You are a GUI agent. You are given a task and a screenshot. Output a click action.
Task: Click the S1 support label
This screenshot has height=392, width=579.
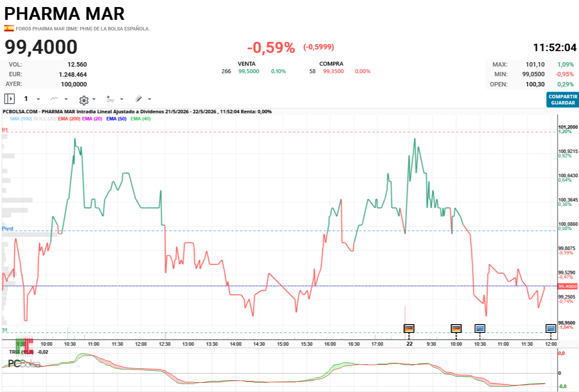(4, 330)
